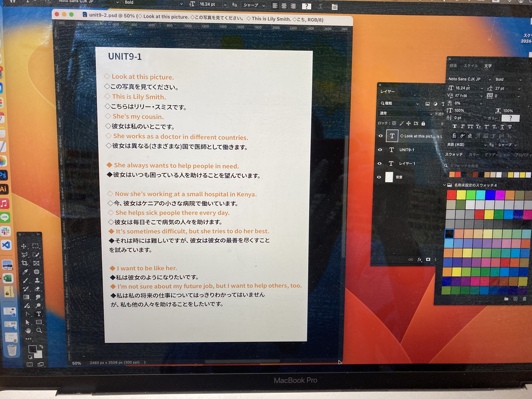Select the Eraser tool
This screenshot has width=532, height=399.
click(37, 289)
